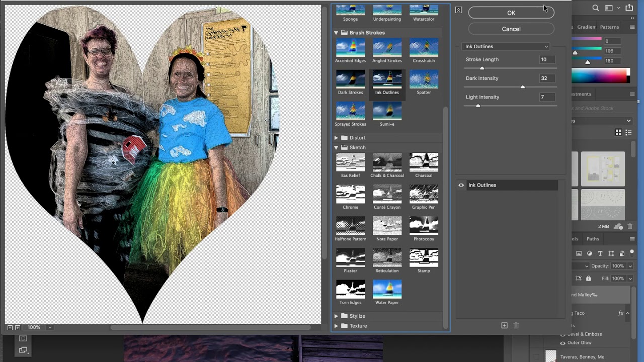Choose the Torn Edges filter
This screenshot has height=362, width=644.
tap(351, 289)
